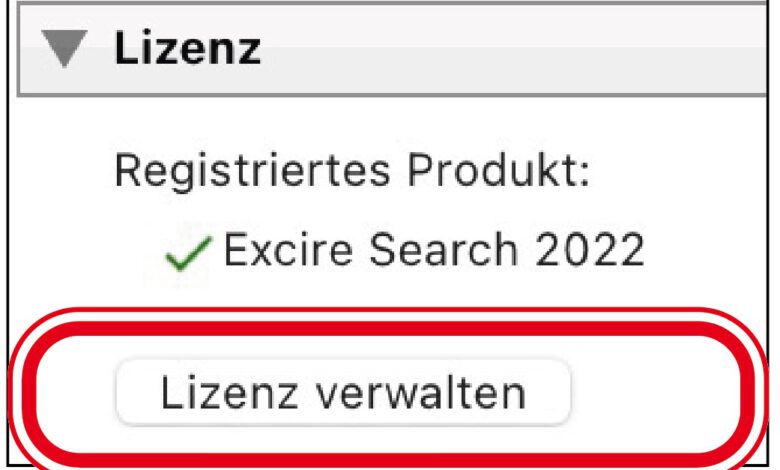Image resolution: width=780 pixels, height=470 pixels.
Task: Click the license status checkmark icon
Action: point(190,254)
